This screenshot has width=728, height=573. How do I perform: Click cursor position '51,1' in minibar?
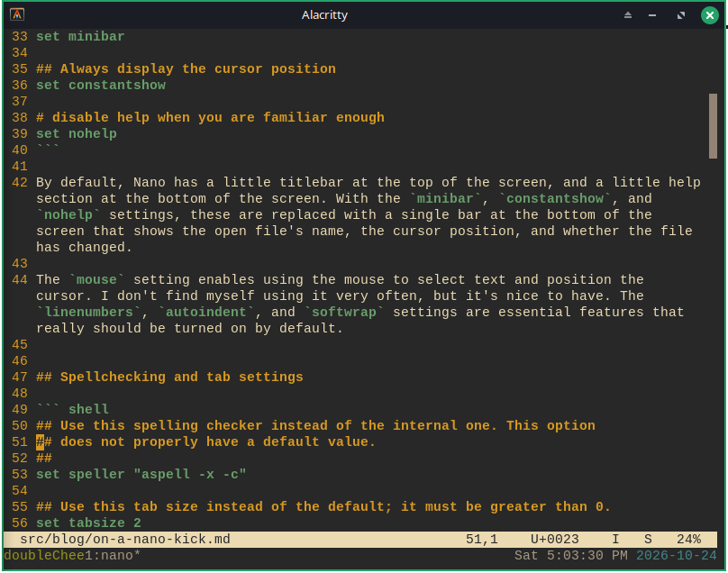tap(482, 539)
